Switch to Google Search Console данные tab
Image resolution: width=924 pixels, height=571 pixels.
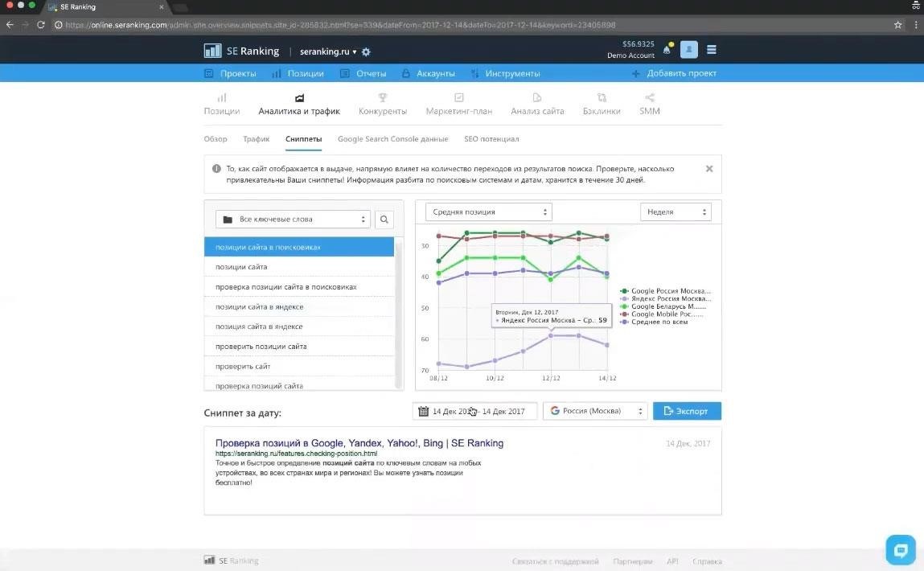392,139
